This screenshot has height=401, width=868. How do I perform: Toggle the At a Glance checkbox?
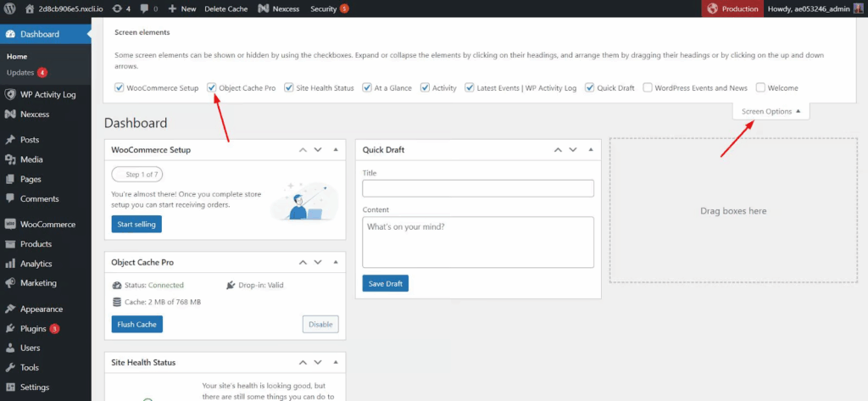[x=366, y=87]
